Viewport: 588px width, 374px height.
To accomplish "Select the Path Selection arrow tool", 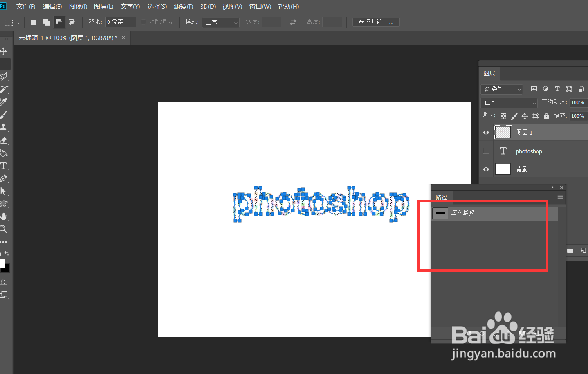I will pos(4,191).
